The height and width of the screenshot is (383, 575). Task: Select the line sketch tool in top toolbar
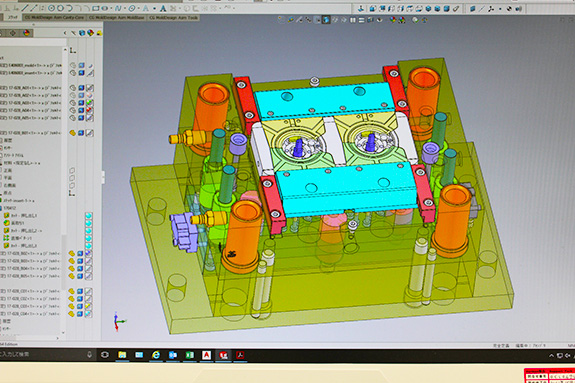point(25,8)
